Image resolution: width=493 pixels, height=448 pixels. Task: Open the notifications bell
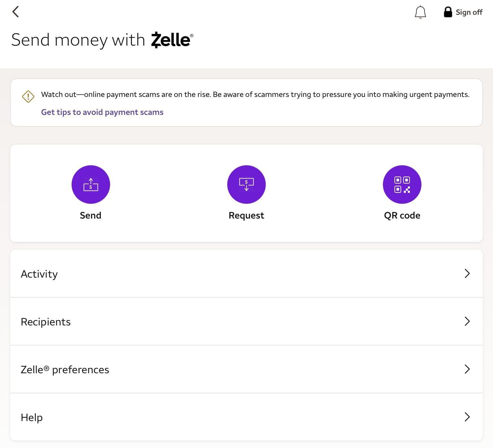(x=420, y=12)
